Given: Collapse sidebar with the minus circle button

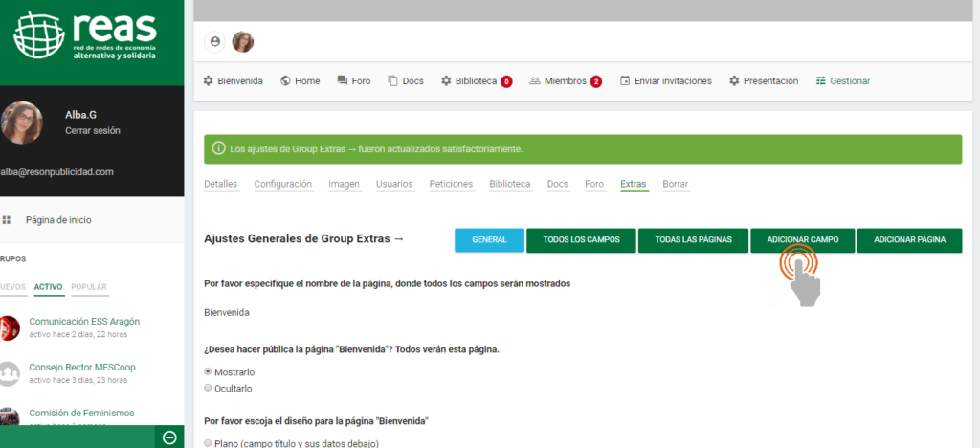Looking at the screenshot, I should 169,437.
